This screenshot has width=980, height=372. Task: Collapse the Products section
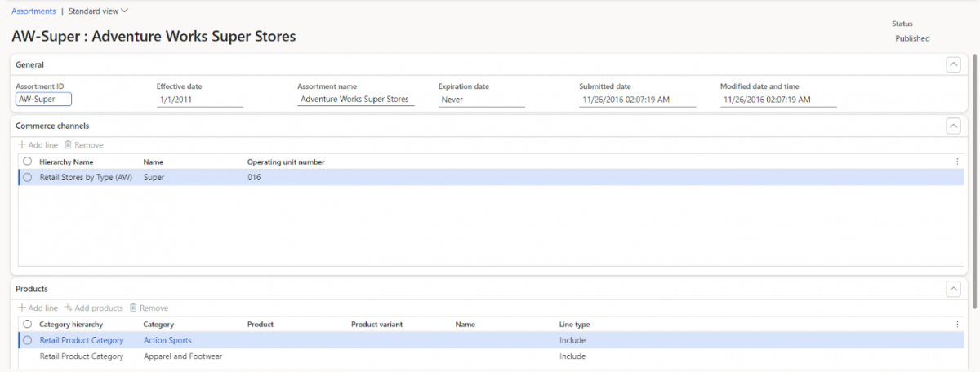coord(953,289)
